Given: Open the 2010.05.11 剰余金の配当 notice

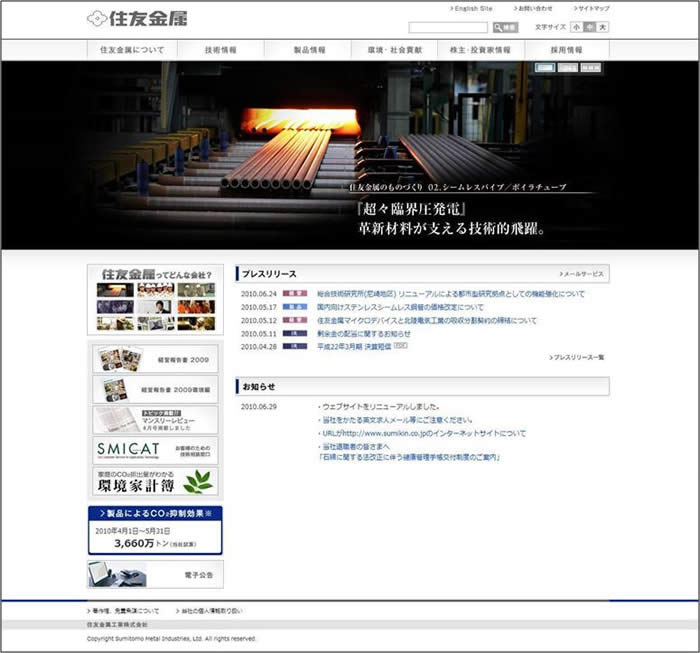Looking at the screenshot, I should (363, 333).
